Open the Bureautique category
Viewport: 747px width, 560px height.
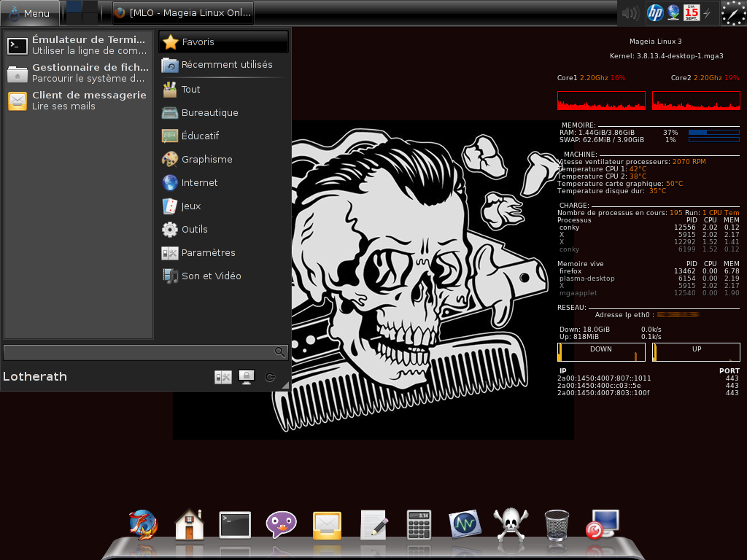(x=223, y=113)
